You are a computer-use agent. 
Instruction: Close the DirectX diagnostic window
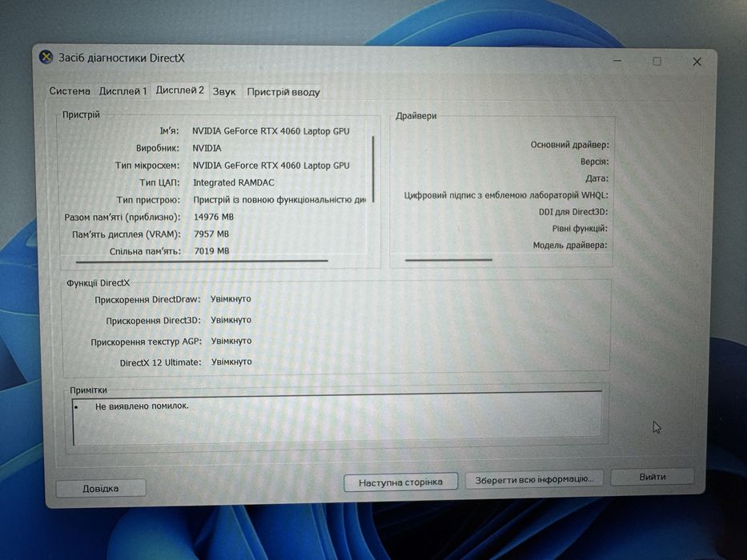click(697, 62)
